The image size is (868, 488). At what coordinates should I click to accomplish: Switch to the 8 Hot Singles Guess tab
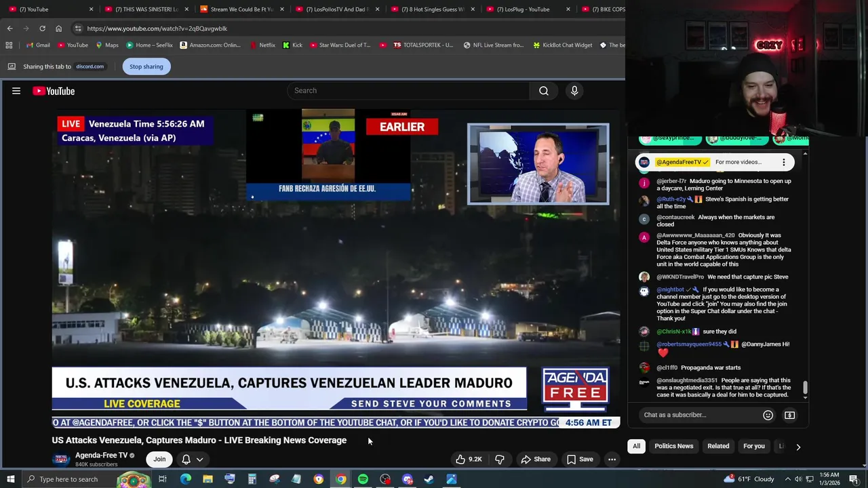(433, 9)
